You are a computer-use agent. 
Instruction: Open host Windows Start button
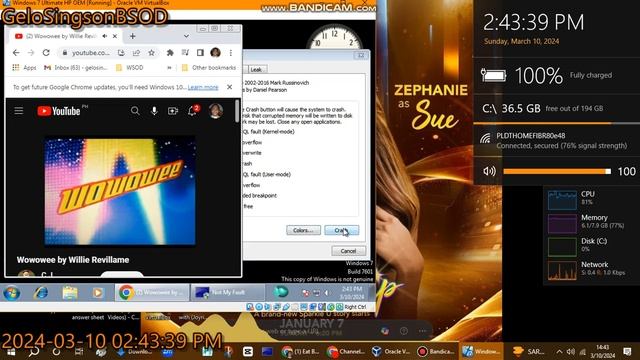click(11, 351)
